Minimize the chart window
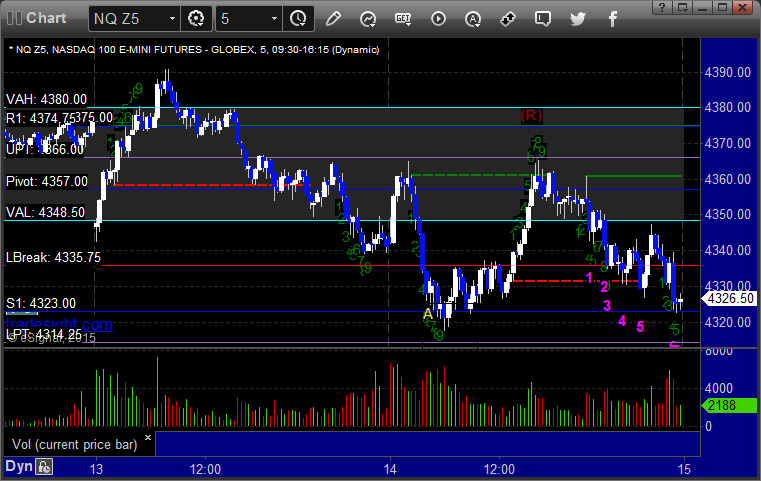This screenshot has height=481, width=761. click(x=702, y=7)
